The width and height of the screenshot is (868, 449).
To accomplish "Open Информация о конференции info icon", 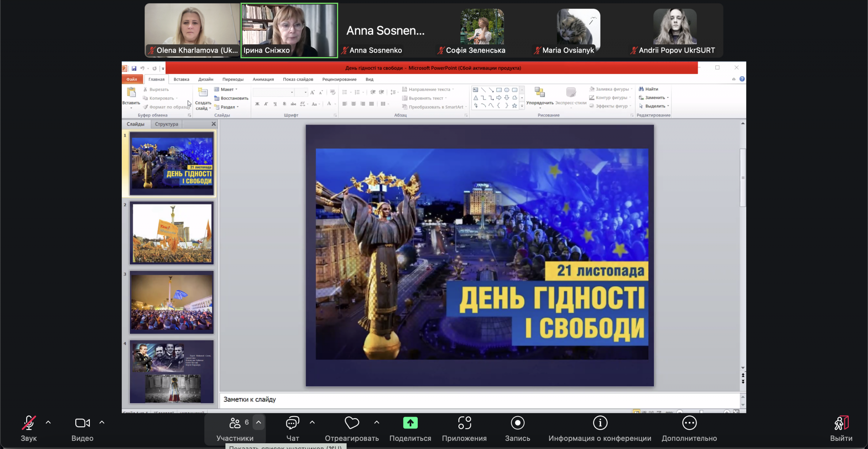I will tap(600, 423).
